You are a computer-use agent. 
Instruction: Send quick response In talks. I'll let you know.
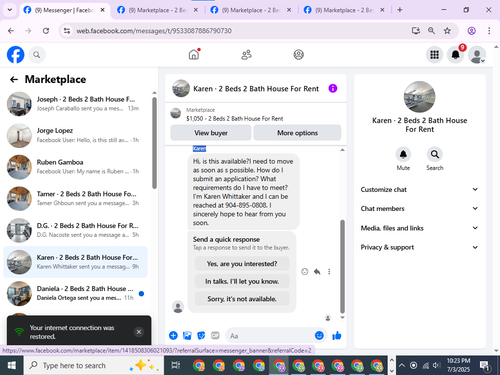(x=242, y=281)
